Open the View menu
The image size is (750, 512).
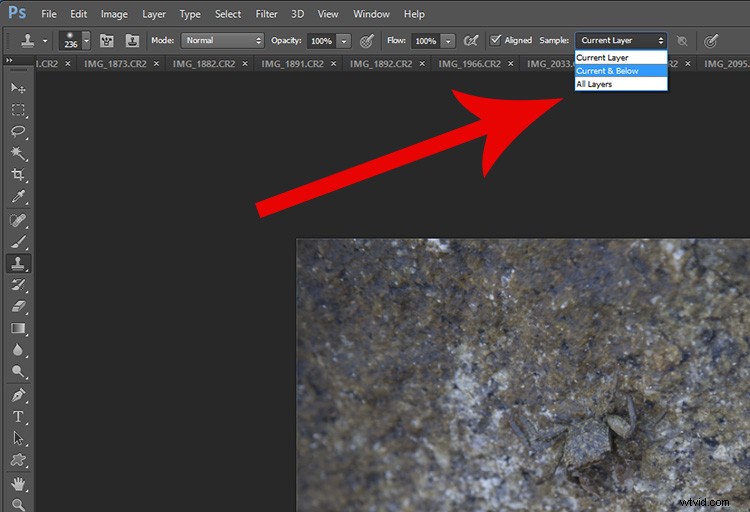point(328,14)
